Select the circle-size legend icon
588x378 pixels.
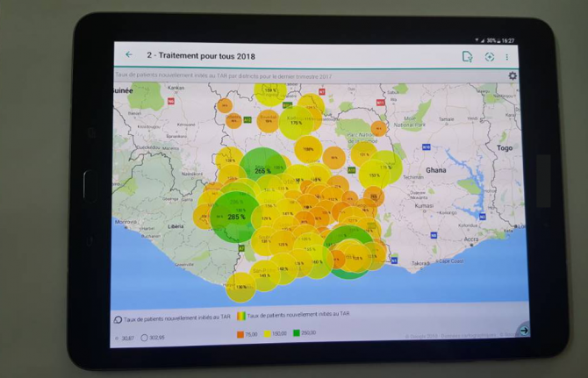pyautogui.click(x=119, y=317)
